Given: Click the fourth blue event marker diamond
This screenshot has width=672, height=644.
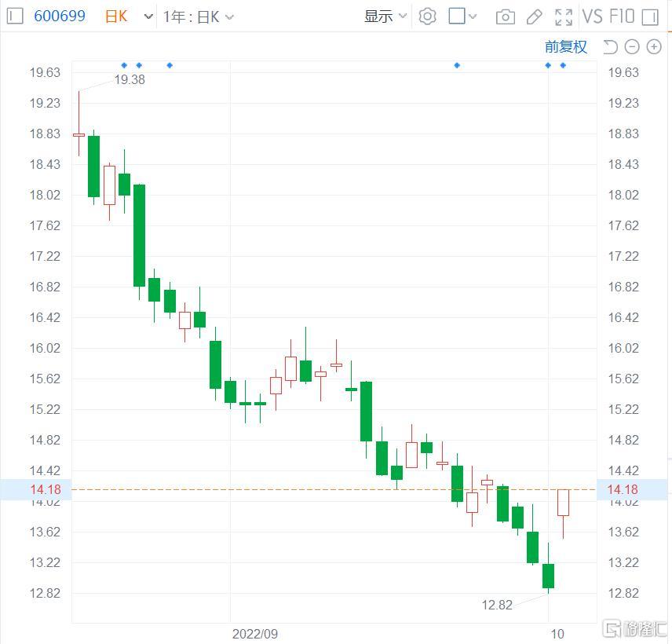Looking at the screenshot, I should (457, 65).
